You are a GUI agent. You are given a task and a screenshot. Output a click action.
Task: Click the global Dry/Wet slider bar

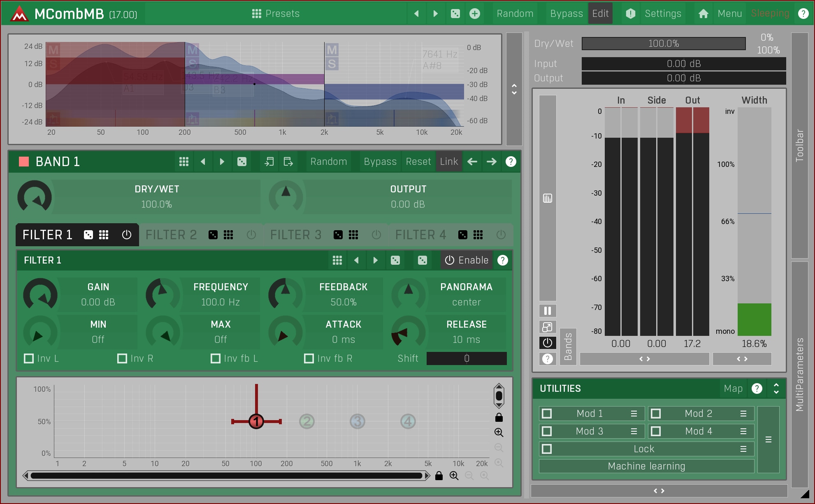click(663, 44)
